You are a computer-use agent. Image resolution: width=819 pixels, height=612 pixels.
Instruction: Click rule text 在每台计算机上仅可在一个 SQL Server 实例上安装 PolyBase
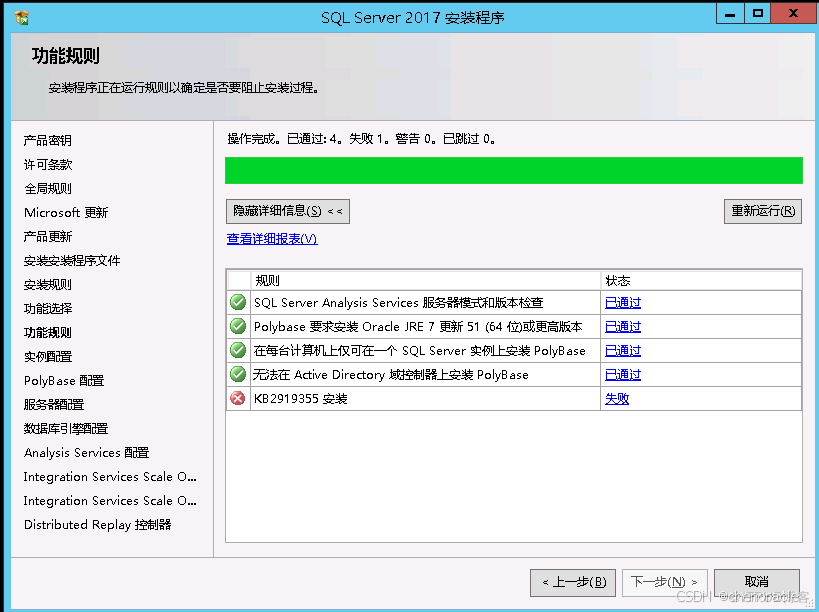tap(419, 350)
